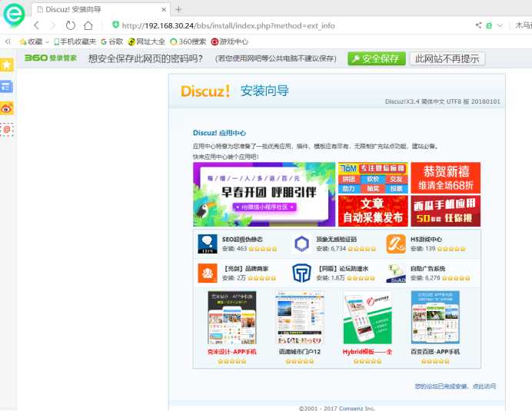Go back with the back arrow
Screen dimensions: 532x411
click(x=37, y=25)
